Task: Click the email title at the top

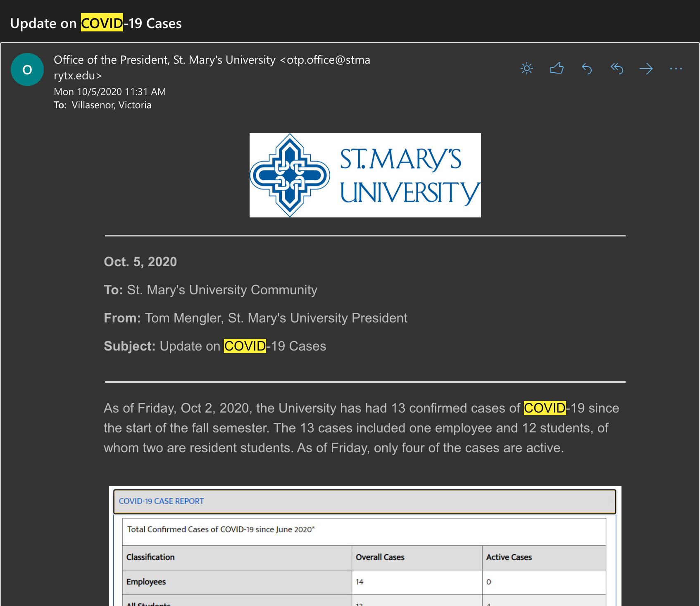Action: point(96,23)
